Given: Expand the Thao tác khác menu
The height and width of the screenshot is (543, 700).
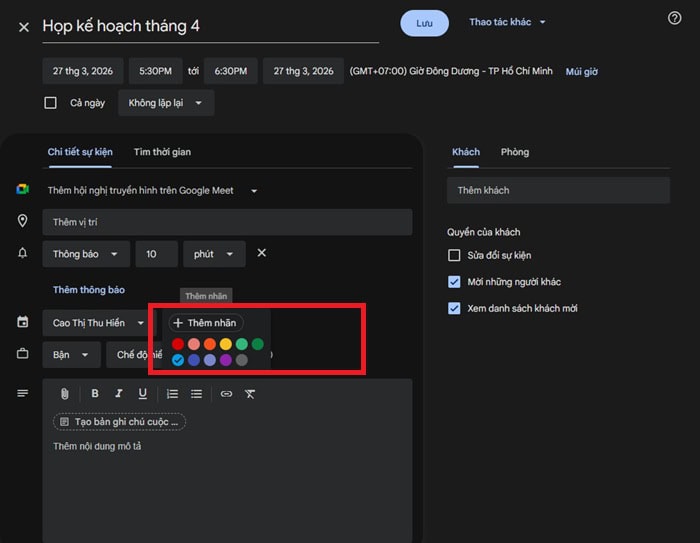Looking at the screenshot, I should click(x=508, y=22).
